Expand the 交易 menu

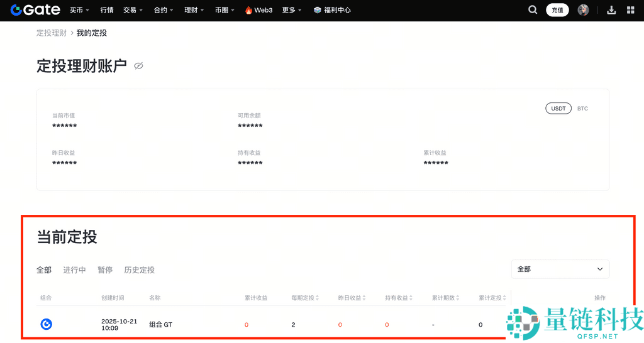tap(133, 10)
